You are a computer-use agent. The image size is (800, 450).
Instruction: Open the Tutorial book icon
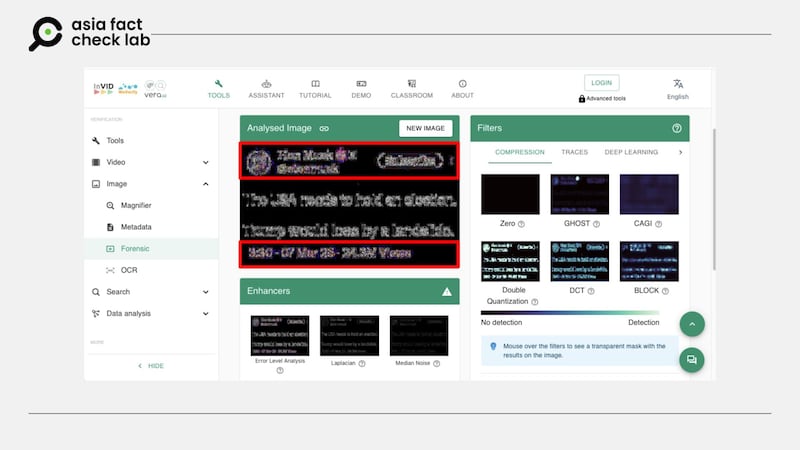[x=316, y=84]
